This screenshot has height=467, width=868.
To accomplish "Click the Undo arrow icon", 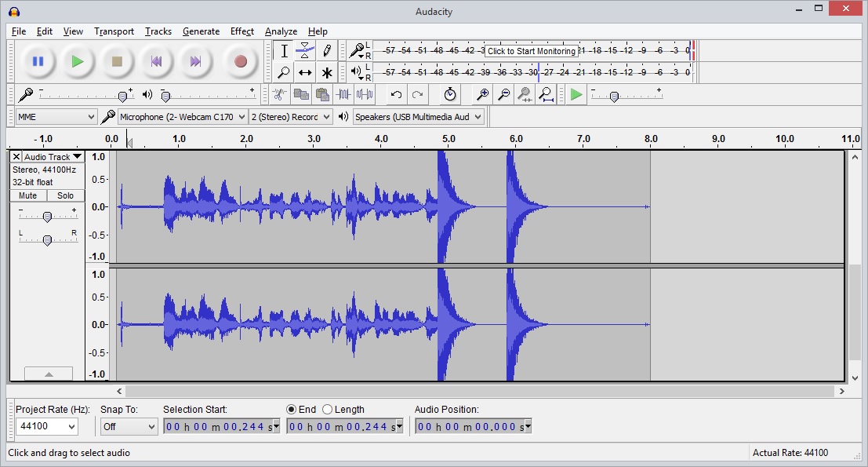I will 396,95.
